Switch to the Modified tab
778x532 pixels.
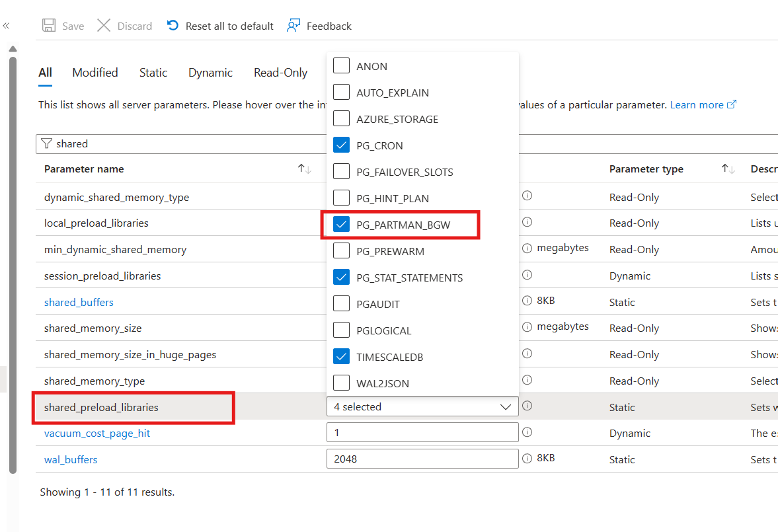pos(95,73)
